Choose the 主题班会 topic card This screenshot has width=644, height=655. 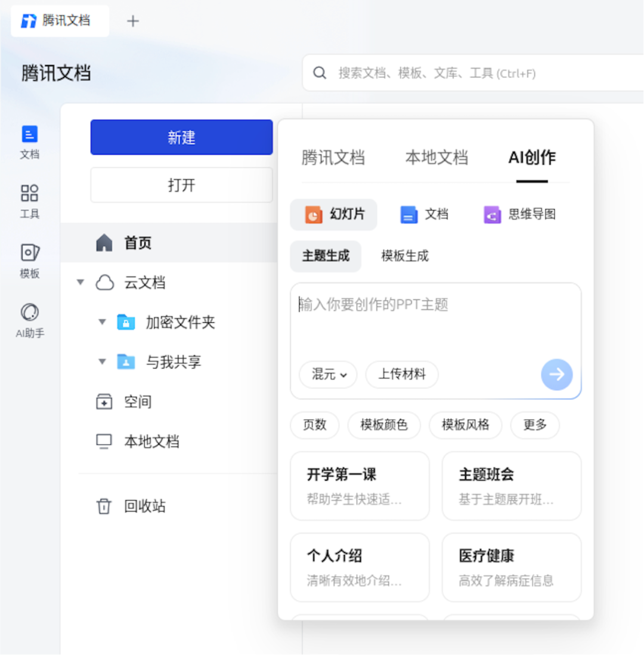pyautogui.click(x=512, y=486)
